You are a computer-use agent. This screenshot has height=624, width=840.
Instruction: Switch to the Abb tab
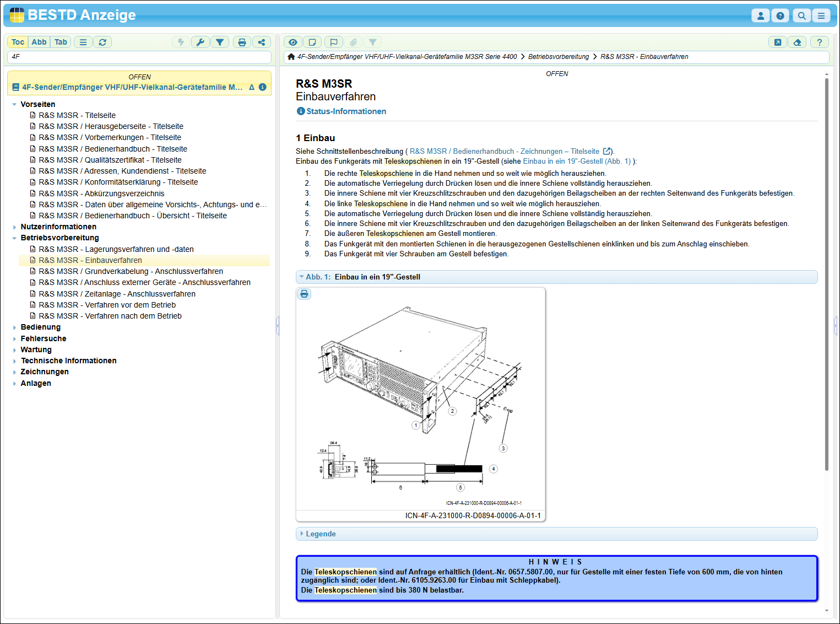click(39, 42)
